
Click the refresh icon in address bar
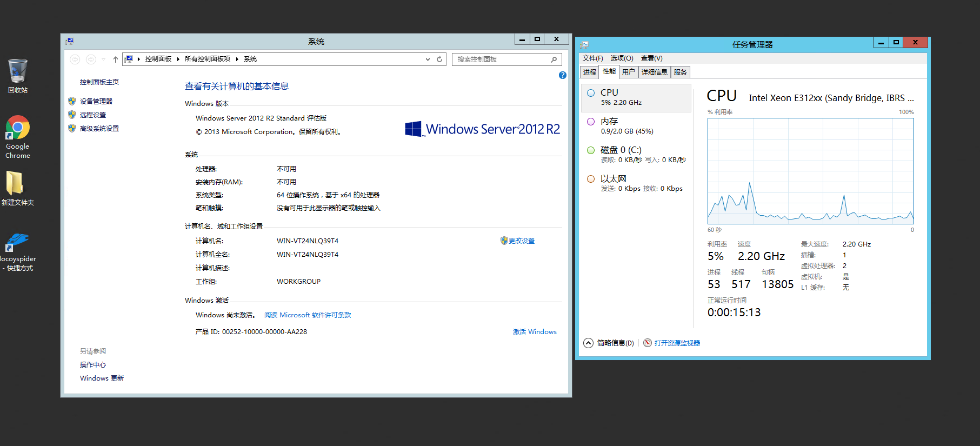point(439,59)
